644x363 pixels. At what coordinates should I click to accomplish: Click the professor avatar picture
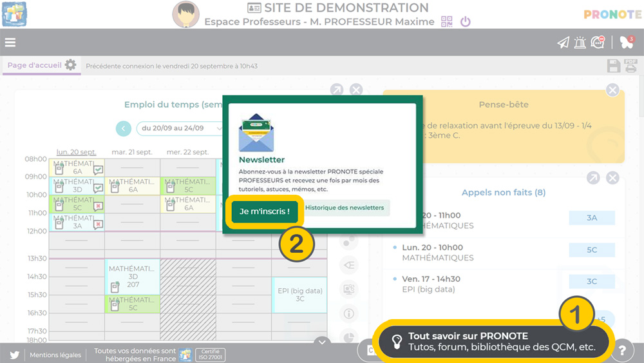[185, 14]
